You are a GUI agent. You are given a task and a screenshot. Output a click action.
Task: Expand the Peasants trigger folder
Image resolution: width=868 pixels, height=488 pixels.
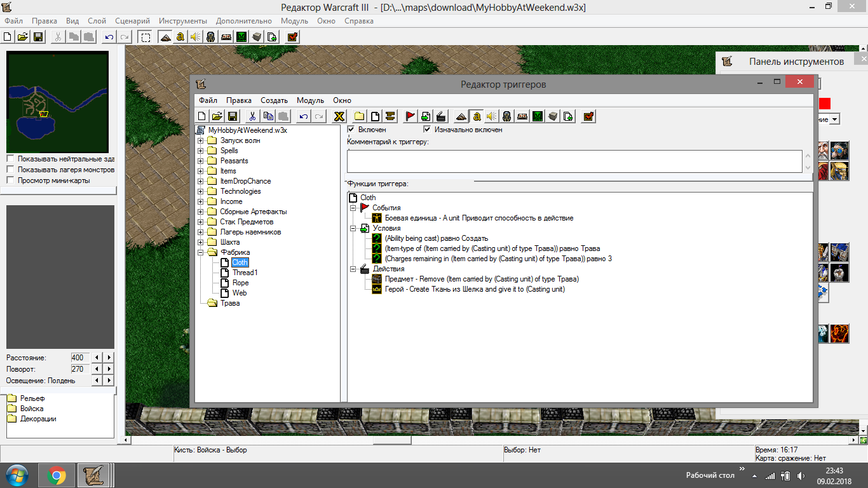[201, 161]
